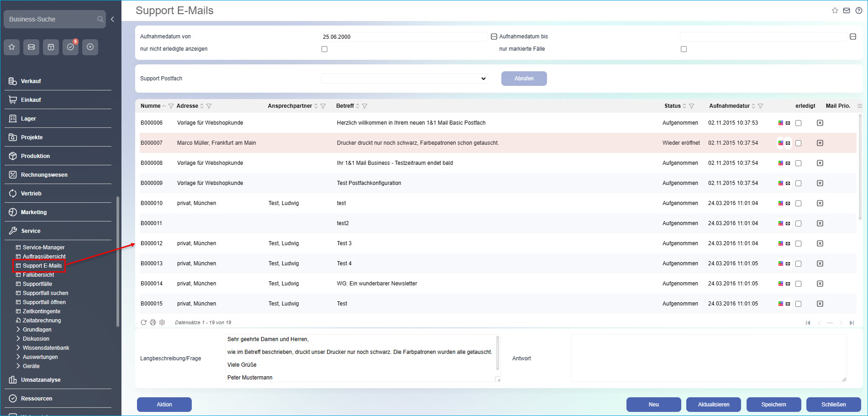This screenshot has height=416, width=868.
Task: Open the Support Postfach dropdown
Action: click(404, 79)
